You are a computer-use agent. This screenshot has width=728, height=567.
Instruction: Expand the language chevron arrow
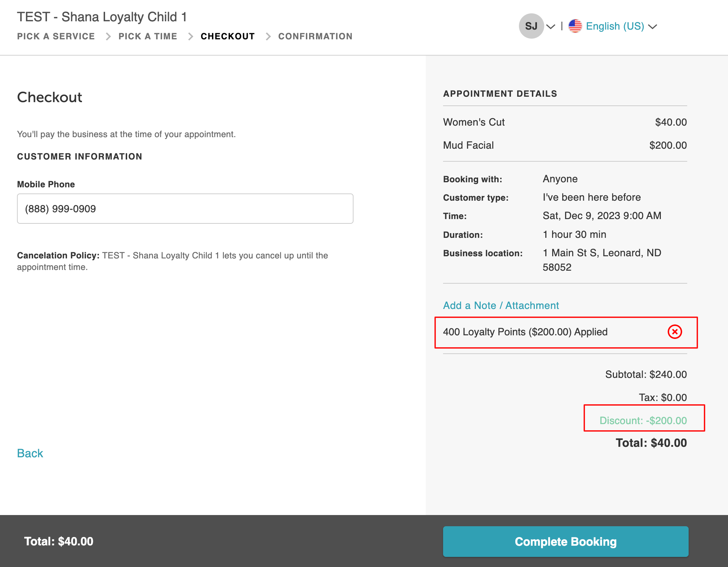[653, 27]
